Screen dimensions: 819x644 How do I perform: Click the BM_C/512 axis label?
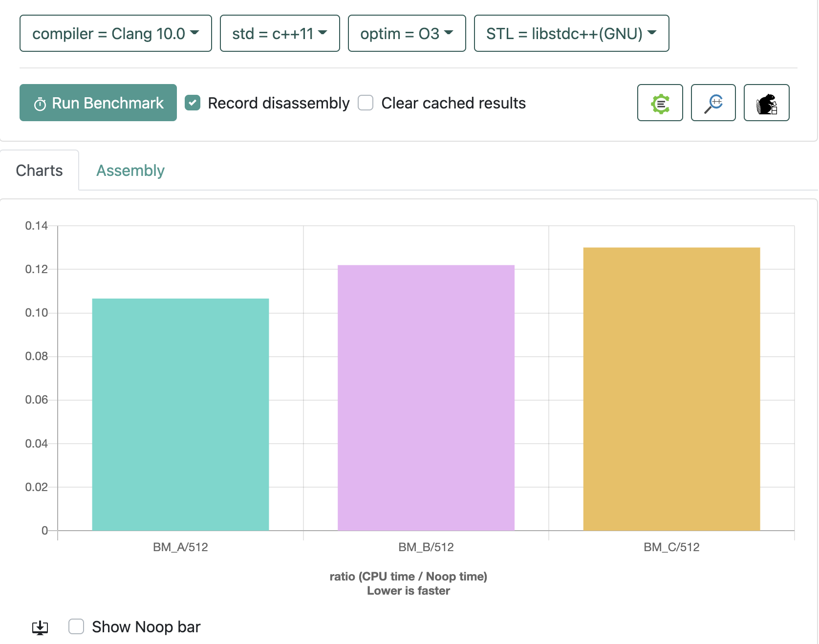tap(671, 547)
